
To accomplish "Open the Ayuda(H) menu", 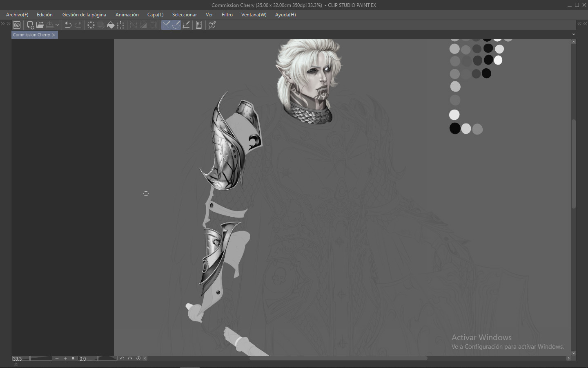I will [285, 15].
